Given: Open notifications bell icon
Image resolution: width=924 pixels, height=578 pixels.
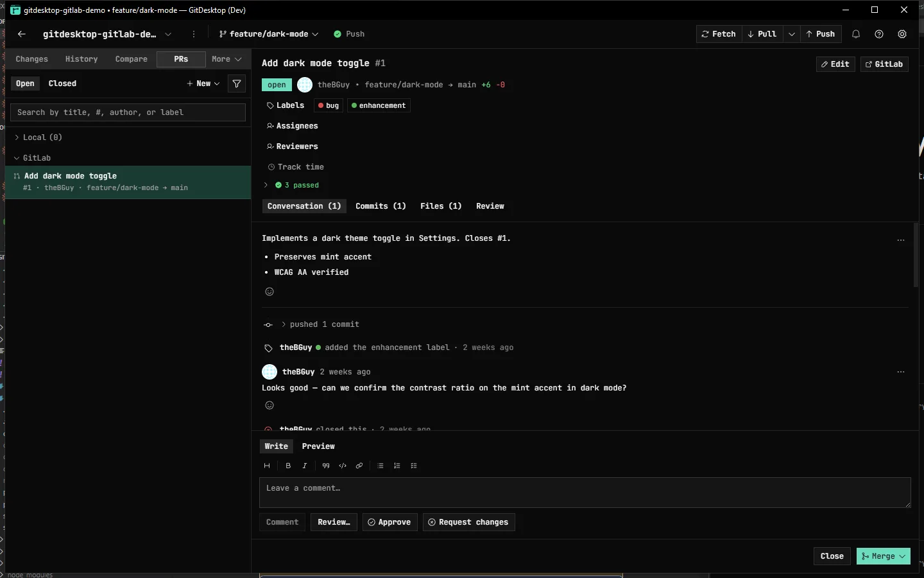Looking at the screenshot, I should point(856,34).
